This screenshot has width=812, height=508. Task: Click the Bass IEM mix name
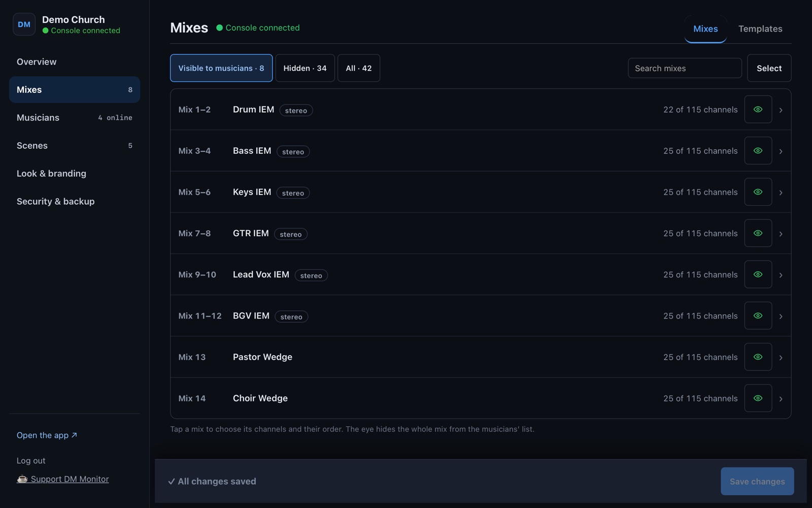[252, 150]
